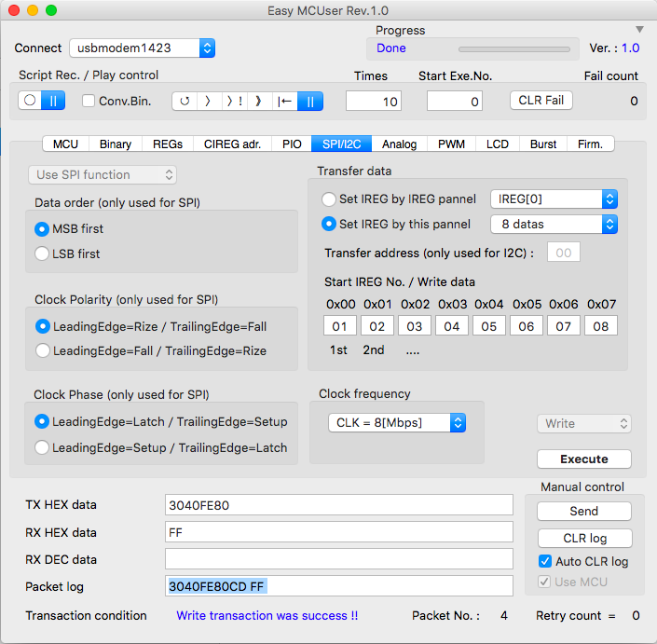Viewport: 657px width, 644px height.
Task: Click the CLR Fail button
Action: [541, 101]
